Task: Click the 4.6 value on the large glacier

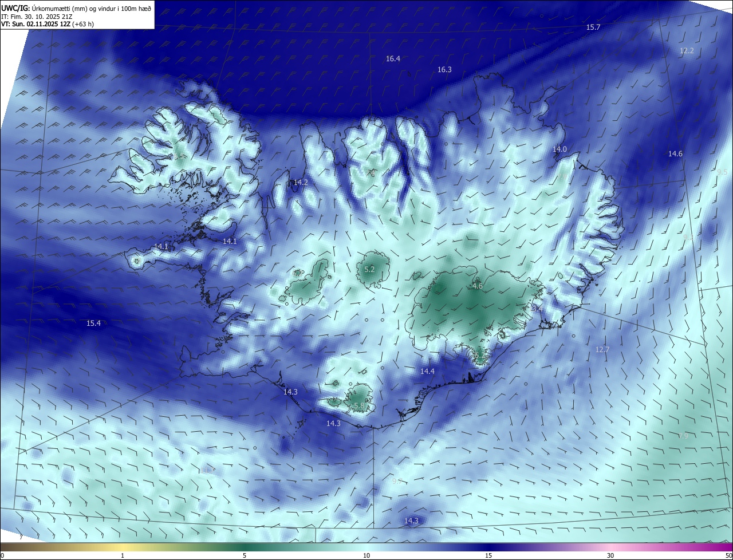Action: point(478,286)
